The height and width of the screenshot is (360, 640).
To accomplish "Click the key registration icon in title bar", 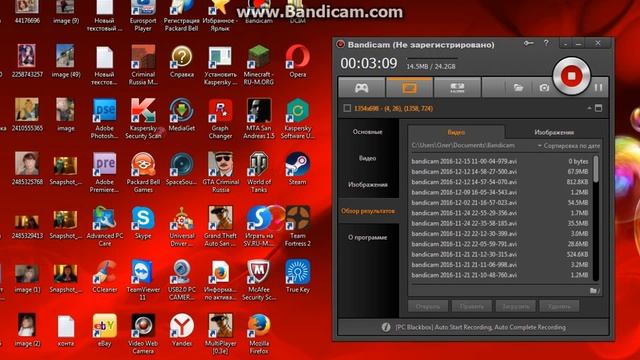I will [x=529, y=43].
